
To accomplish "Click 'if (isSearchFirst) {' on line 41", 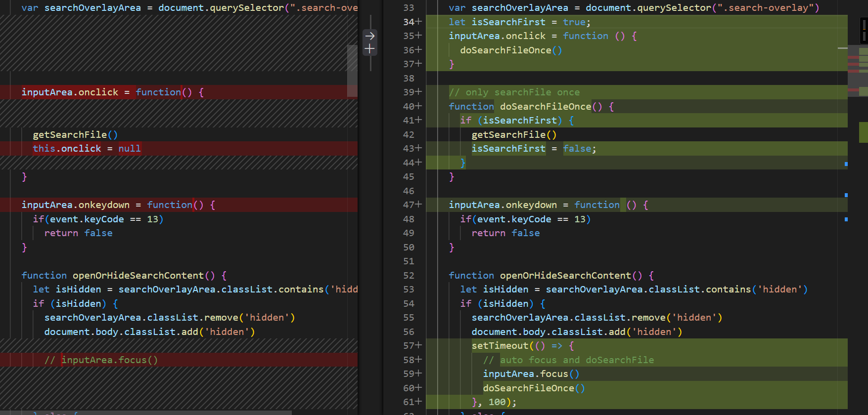I will (517, 120).
